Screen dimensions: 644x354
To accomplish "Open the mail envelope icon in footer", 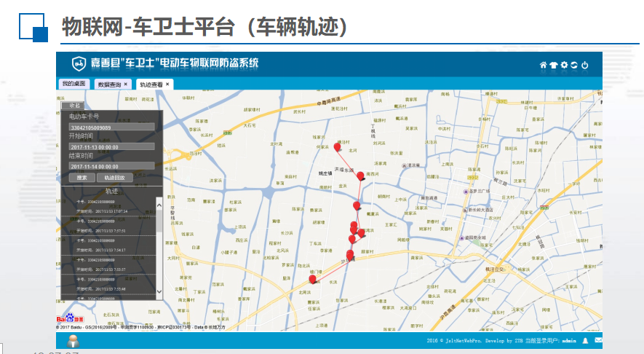I will click(x=598, y=340).
